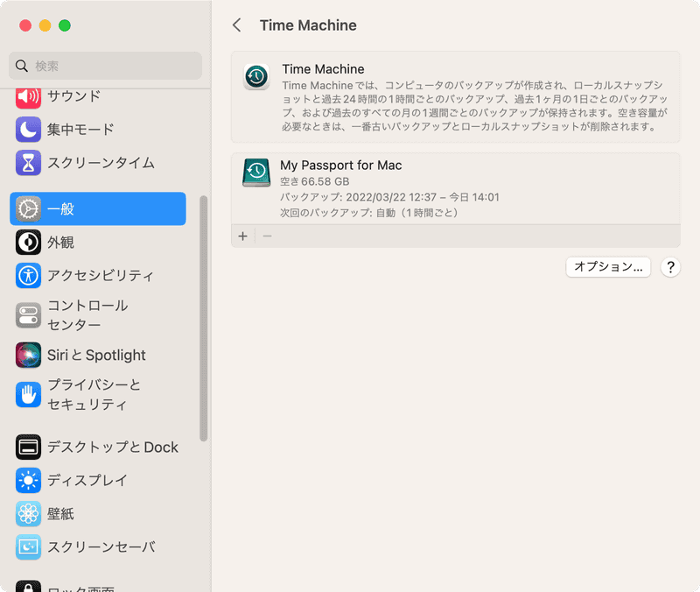The image size is (700, 592).
Task: Open デスクトップと Dock settings
Action: pos(27,447)
